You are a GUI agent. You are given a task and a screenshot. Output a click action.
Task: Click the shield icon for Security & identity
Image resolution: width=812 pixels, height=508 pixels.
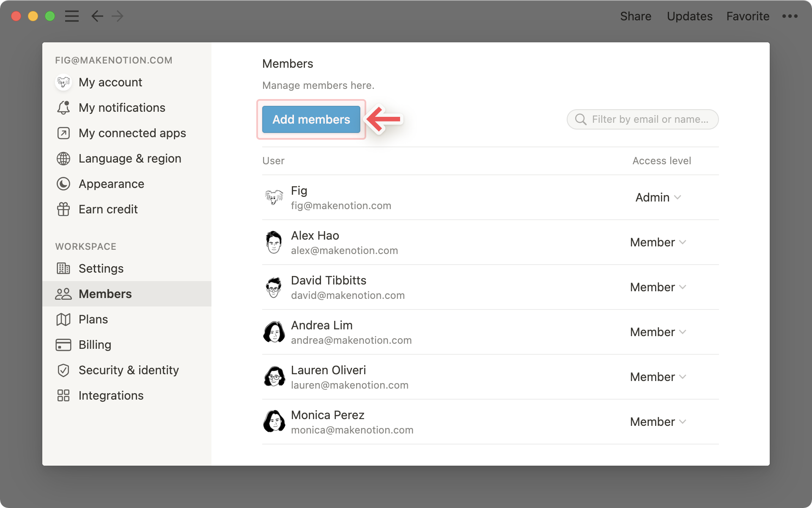click(x=63, y=370)
